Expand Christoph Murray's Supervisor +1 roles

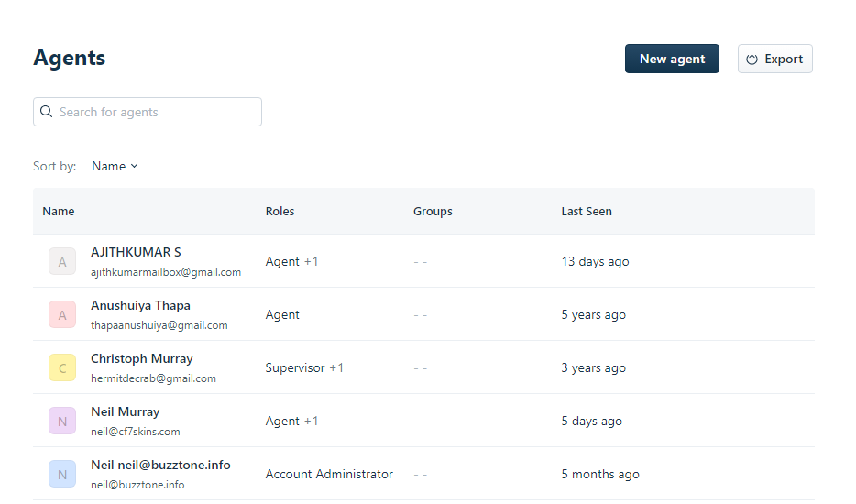point(336,367)
